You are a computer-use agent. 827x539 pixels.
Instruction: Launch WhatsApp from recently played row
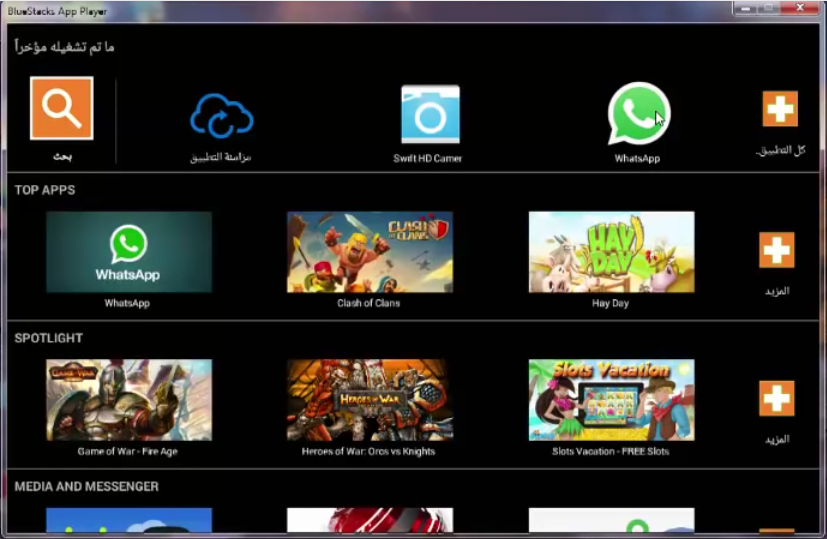[x=639, y=113]
